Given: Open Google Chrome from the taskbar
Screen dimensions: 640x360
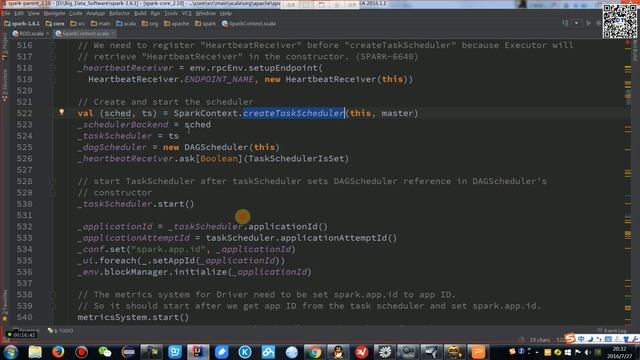Looking at the screenshot, I should point(314,352).
